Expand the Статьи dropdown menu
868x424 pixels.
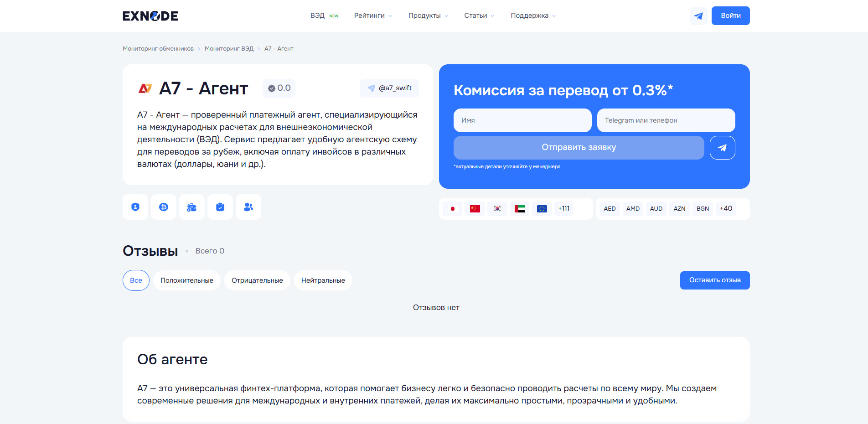click(479, 16)
